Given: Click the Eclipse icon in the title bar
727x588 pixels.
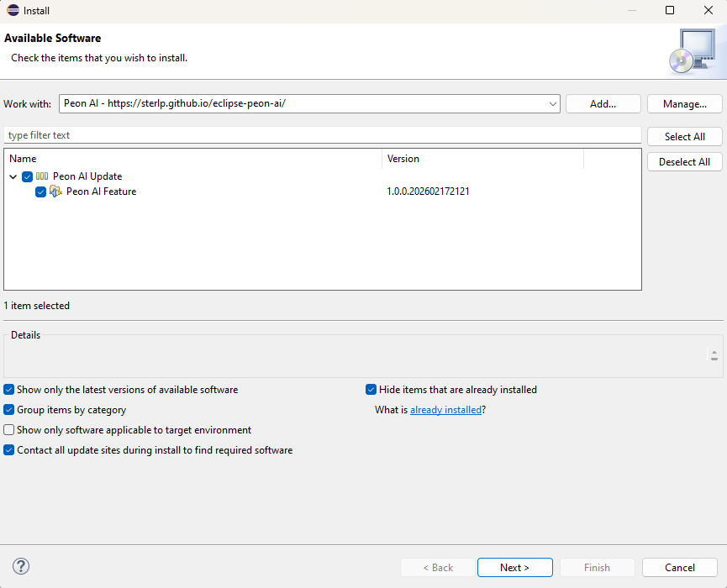Looking at the screenshot, I should tap(13, 11).
